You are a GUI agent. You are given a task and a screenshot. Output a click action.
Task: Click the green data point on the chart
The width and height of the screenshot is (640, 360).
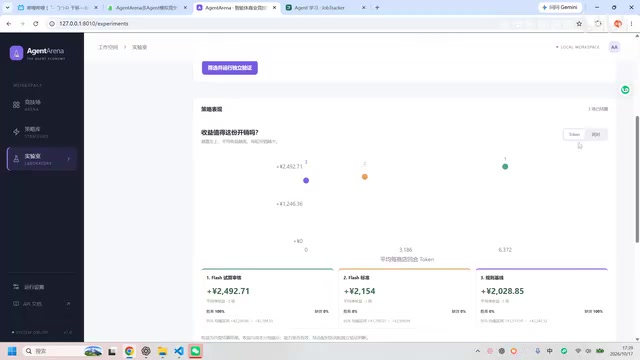point(505,167)
